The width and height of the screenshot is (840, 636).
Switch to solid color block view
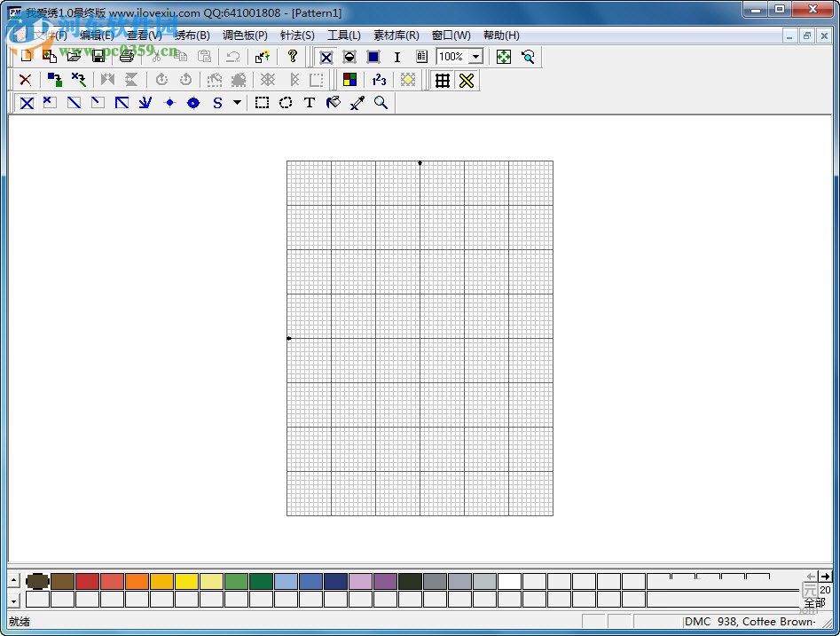[x=373, y=57]
